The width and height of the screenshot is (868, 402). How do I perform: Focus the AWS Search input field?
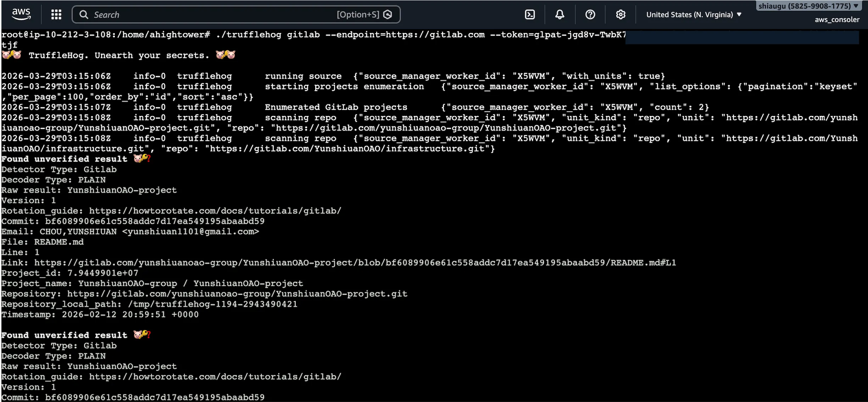point(236,15)
